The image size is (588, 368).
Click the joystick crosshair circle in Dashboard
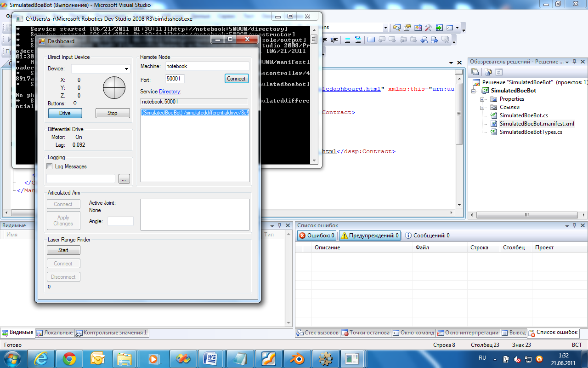tap(114, 87)
